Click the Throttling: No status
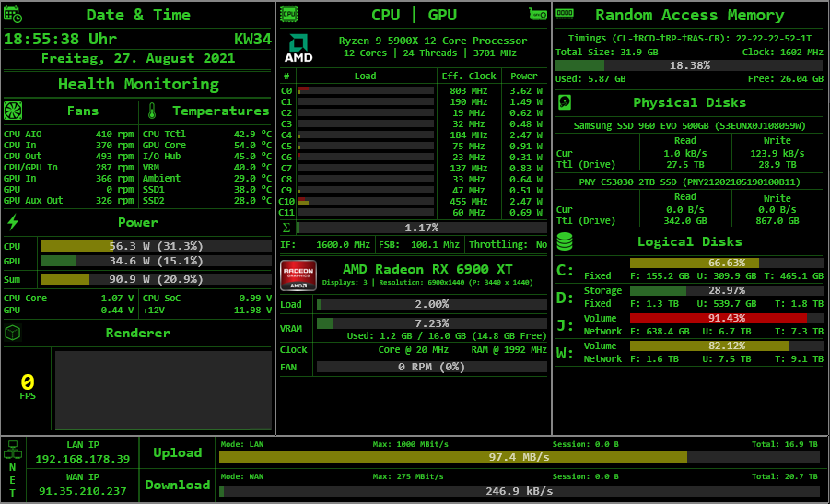830x504 pixels. pos(509,244)
